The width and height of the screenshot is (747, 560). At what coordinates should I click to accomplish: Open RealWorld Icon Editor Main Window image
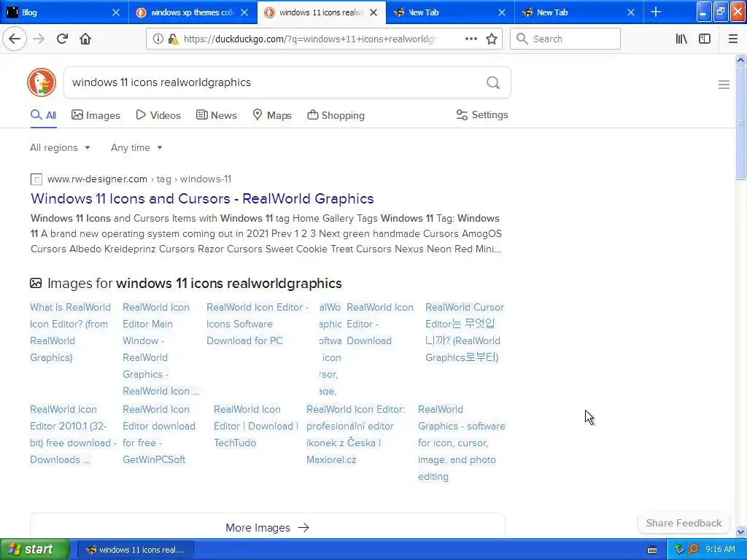pos(160,349)
